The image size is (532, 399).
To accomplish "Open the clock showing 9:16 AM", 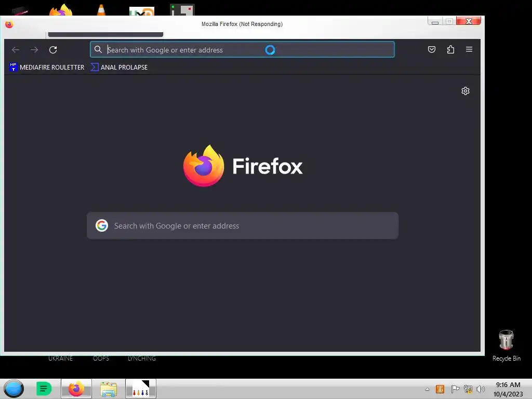I will point(508,389).
